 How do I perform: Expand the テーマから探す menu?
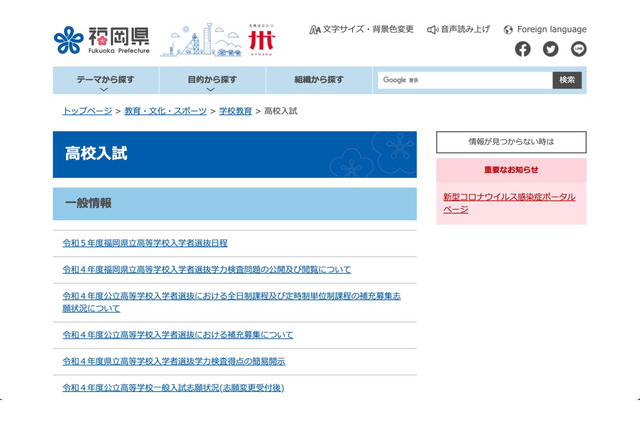(106, 80)
